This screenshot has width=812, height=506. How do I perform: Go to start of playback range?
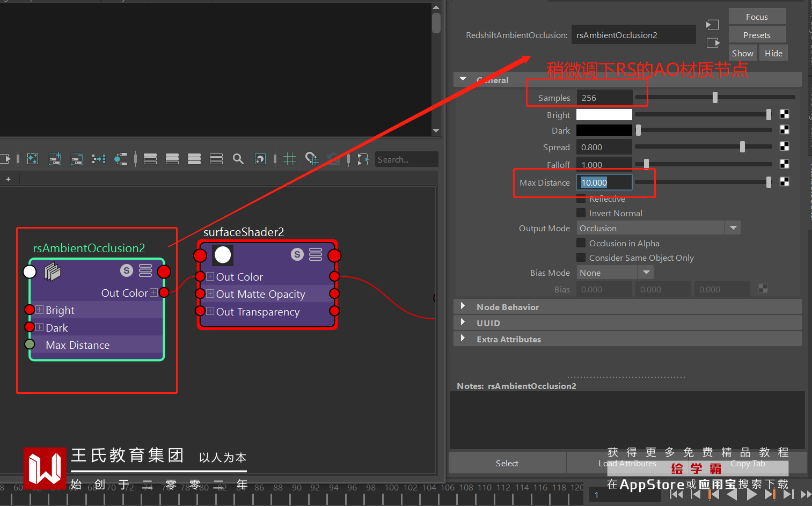[x=677, y=494]
